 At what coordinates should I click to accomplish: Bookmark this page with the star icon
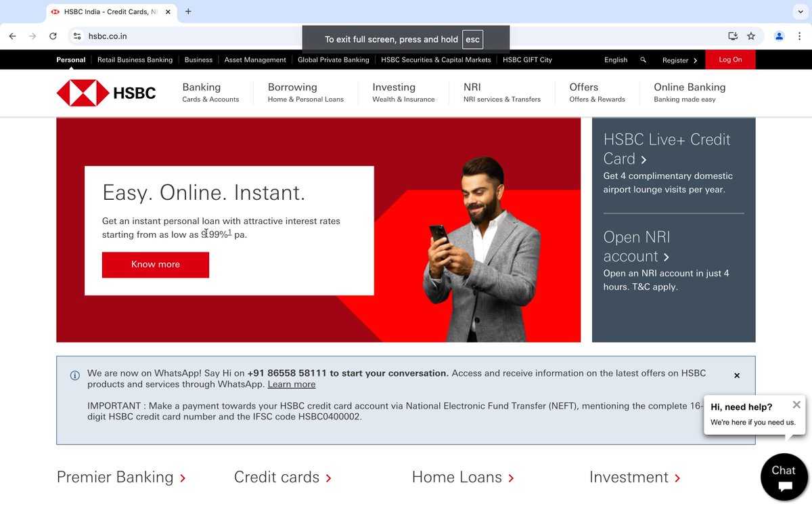coord(751,36)
